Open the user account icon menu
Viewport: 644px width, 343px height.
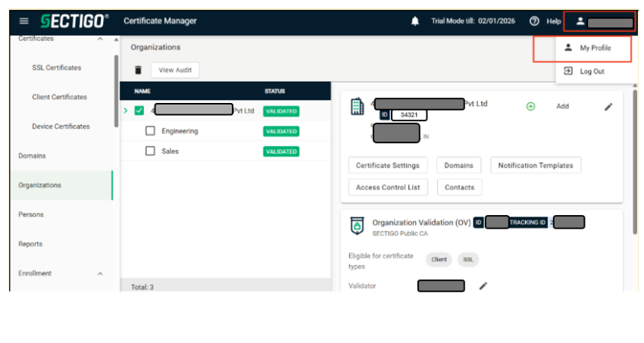pos(580,21)
